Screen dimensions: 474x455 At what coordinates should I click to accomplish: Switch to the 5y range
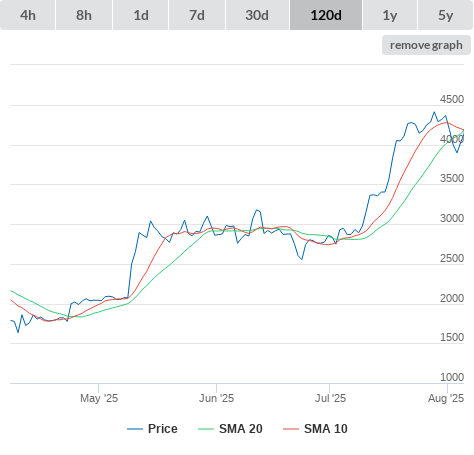(x=446, y=15)
